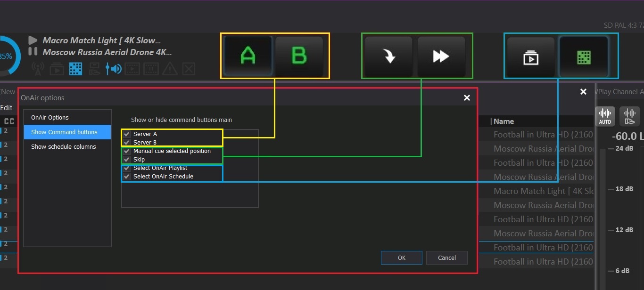Click the OnAir options dialog title

point(42,98)
